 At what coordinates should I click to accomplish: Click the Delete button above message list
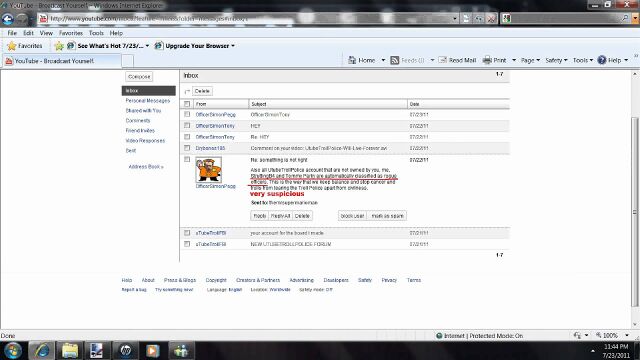[x=202, y=91]
